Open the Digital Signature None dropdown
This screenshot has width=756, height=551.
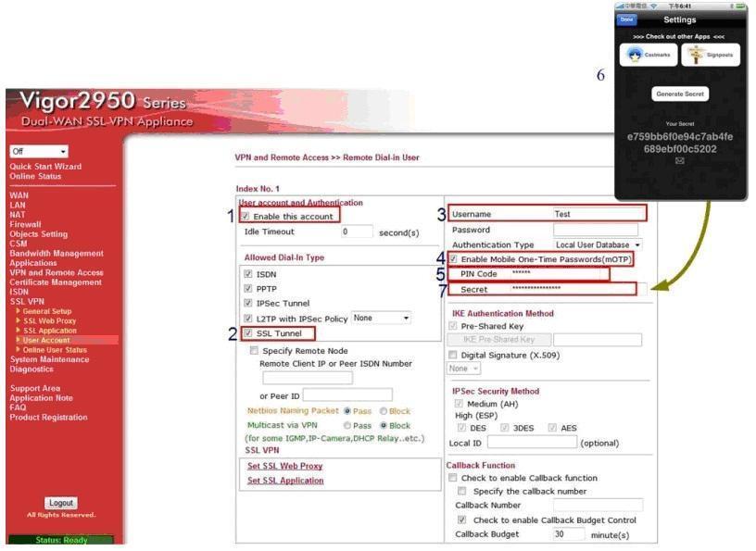point(463,369)
